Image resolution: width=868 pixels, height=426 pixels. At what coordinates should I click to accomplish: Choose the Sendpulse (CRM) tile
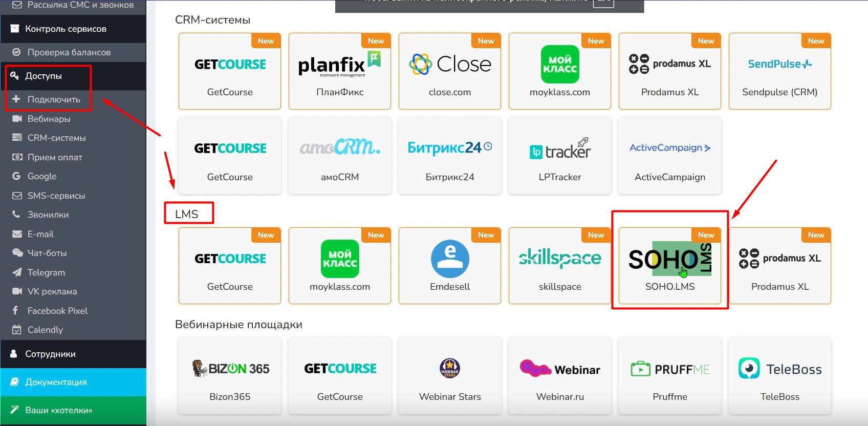779,71
